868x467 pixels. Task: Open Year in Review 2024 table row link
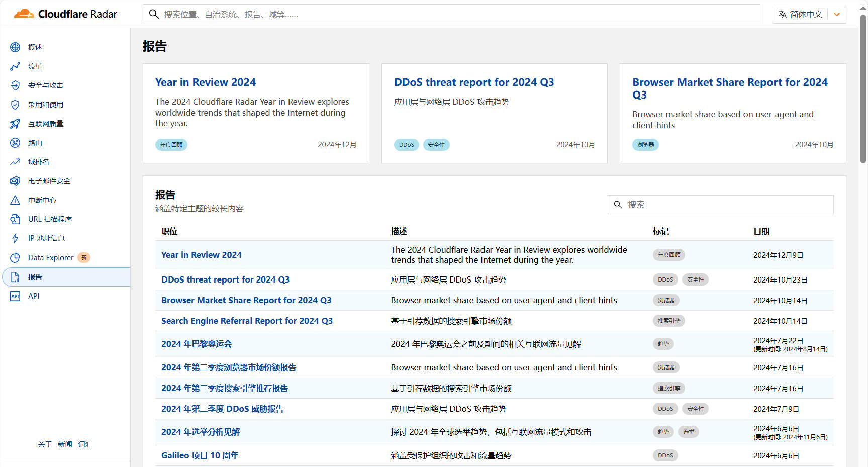pos(201,255)
